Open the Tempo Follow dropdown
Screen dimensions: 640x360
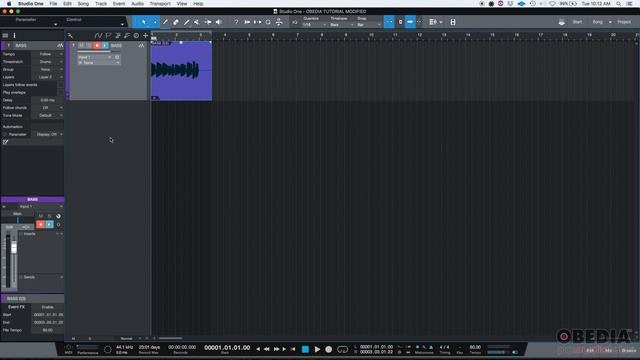click(x=47, y=54)
